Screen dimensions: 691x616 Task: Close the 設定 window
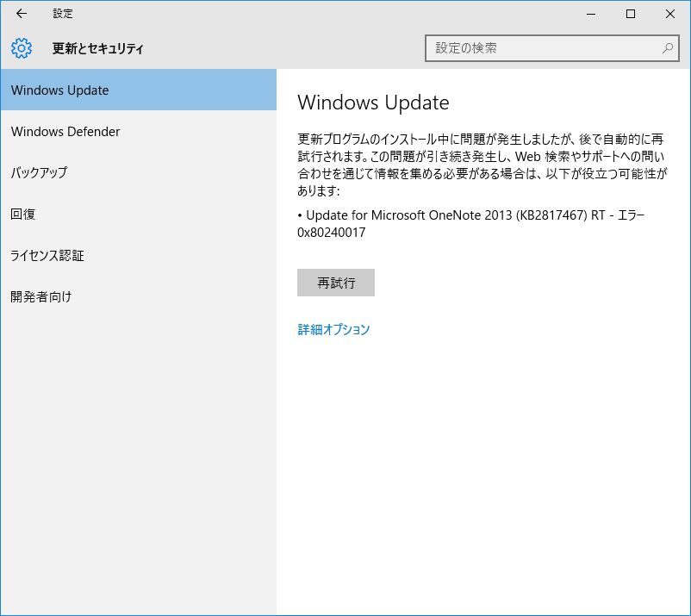[670, 14]
